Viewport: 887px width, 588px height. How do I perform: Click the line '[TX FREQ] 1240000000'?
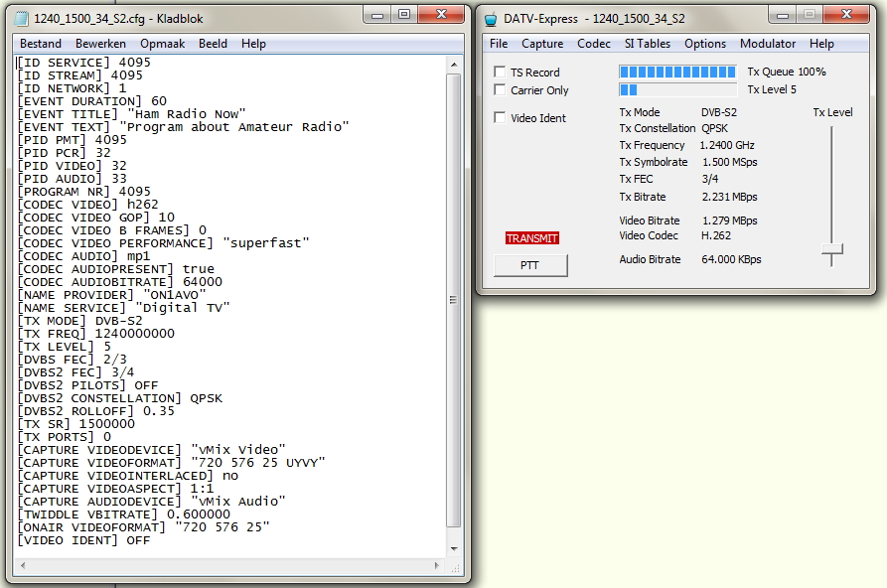pos(95,334)
